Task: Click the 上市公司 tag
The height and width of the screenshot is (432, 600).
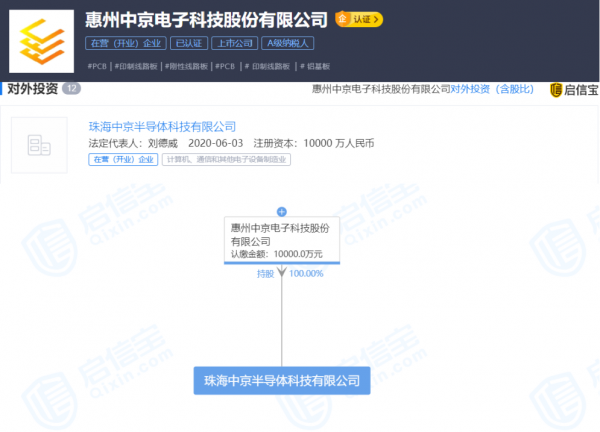Action: tap(235, 43)
